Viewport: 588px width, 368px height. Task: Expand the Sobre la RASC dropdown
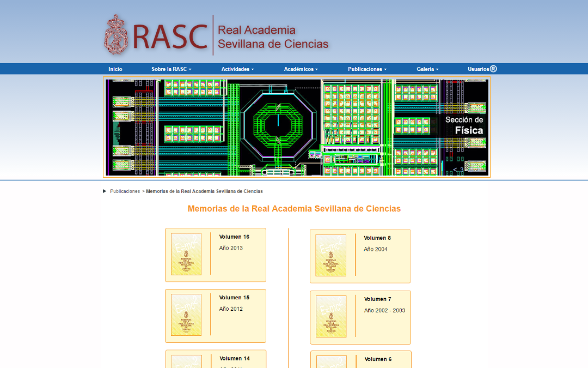click(171, 69)
